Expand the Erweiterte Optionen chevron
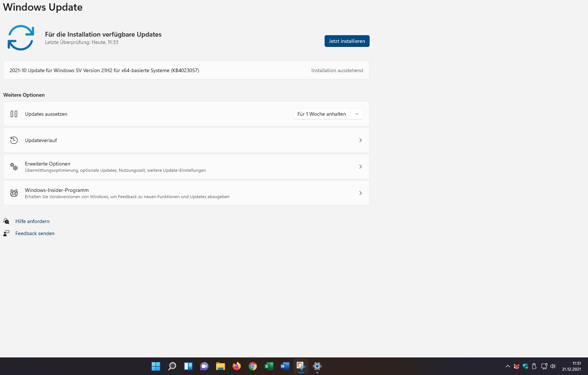588x375 pixels. coord(360,167)
